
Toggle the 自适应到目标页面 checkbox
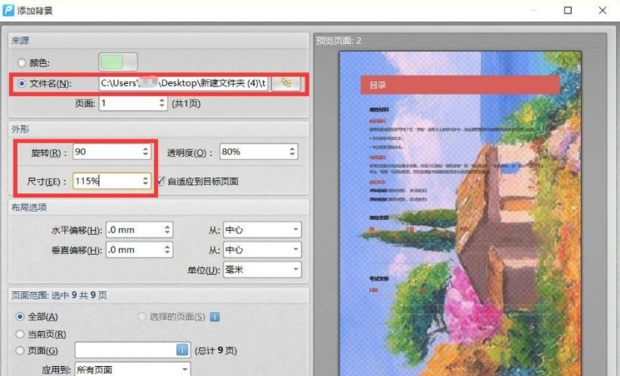pyautogui.click(x=161, y=181)
